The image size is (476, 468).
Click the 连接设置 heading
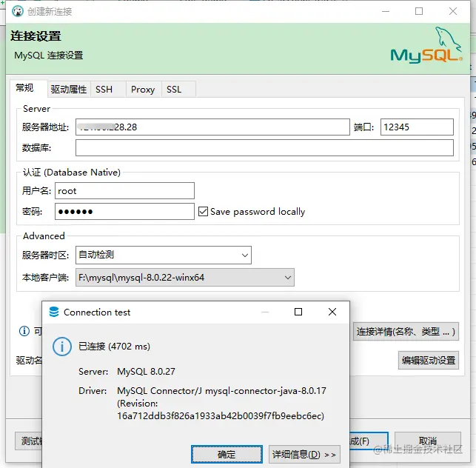[36, 36]
